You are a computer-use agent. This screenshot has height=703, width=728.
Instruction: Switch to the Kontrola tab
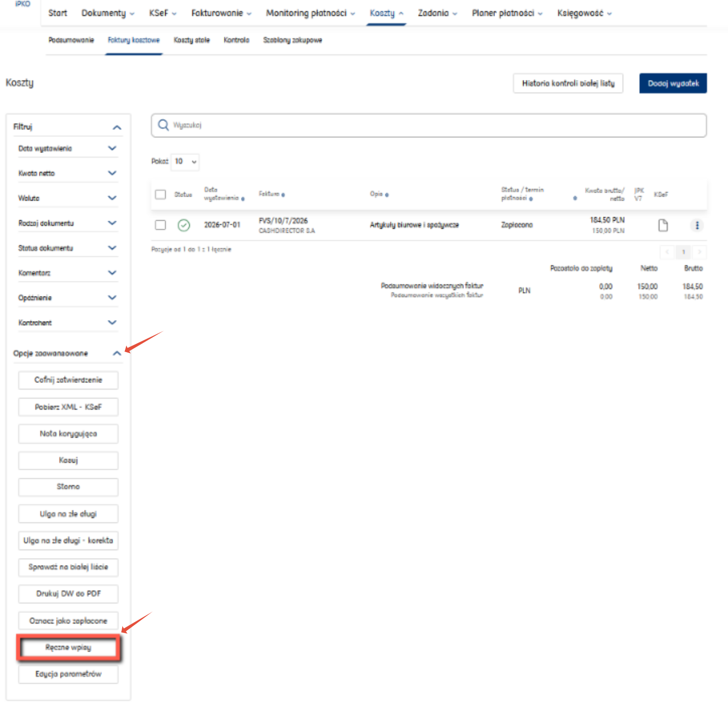pyautogui.click(x=236, y=40)
